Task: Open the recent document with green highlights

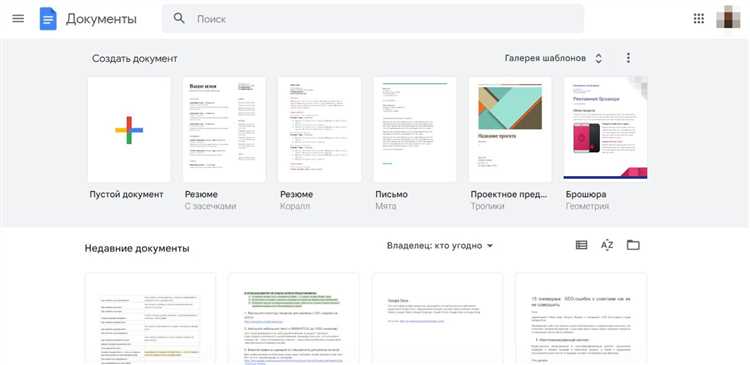Action: click(294, 319)
